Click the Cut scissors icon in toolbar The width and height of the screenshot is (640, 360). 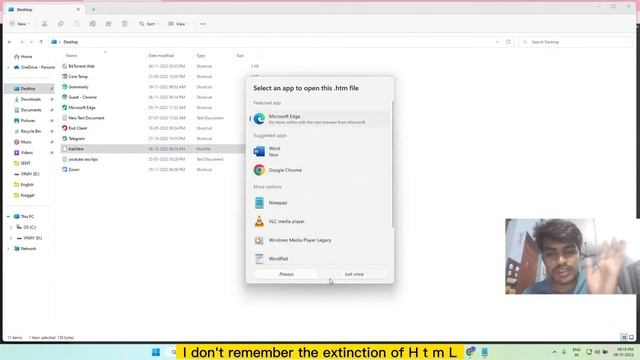click(x=44, y=24)
